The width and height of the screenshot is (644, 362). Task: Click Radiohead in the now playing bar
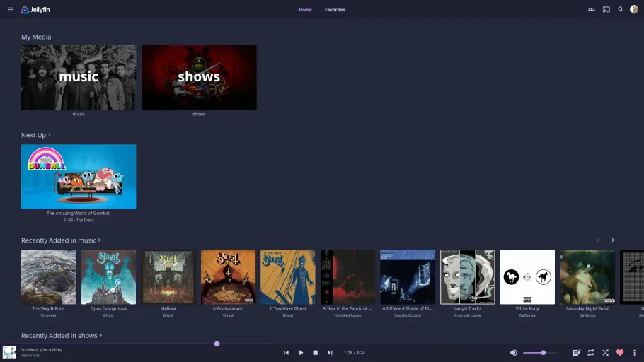coord(30,356)
